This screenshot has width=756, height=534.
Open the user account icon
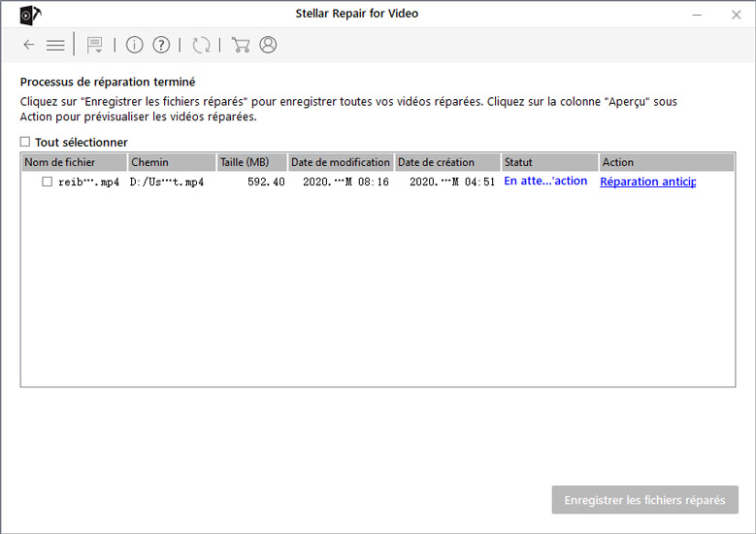point(268,45)
